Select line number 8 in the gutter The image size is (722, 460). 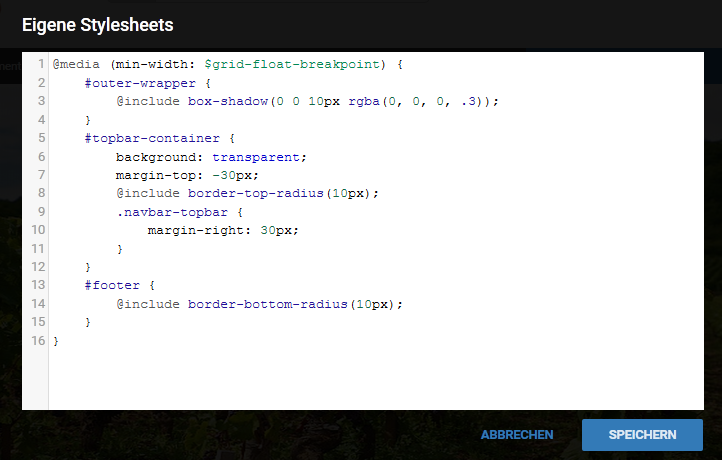coord(41,193)
